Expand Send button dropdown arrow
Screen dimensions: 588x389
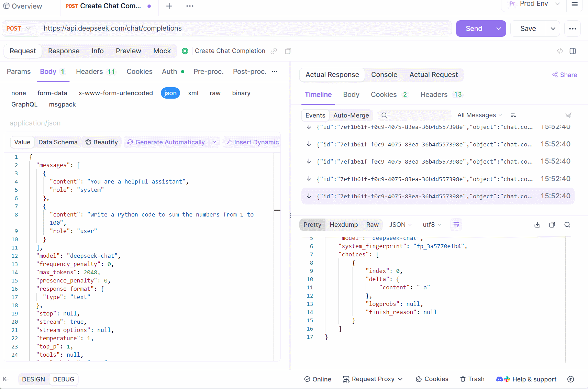pos(499,29)
